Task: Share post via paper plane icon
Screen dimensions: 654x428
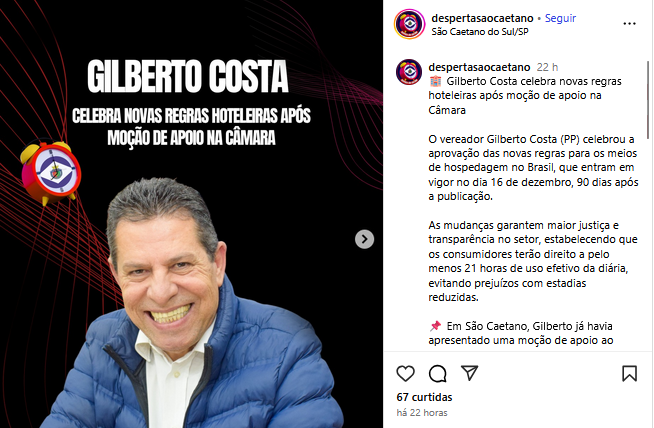Action: (x=469, y=373)
